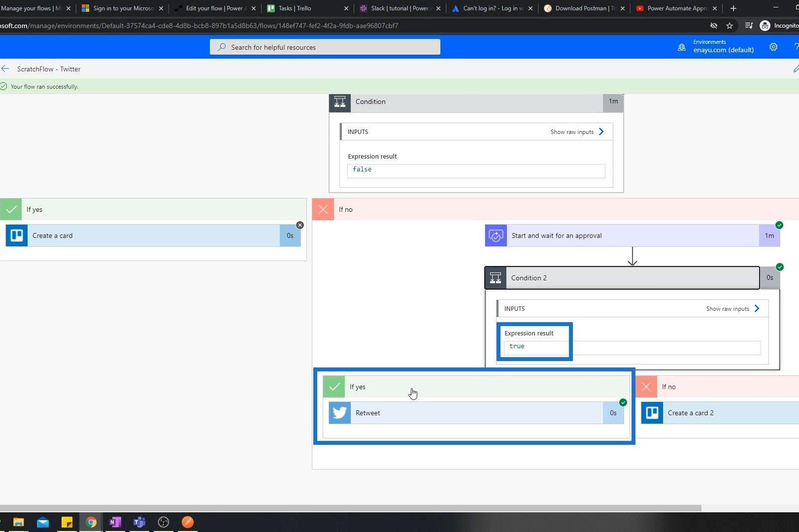Open the Incognito profile icon

[x=765, y=26]
